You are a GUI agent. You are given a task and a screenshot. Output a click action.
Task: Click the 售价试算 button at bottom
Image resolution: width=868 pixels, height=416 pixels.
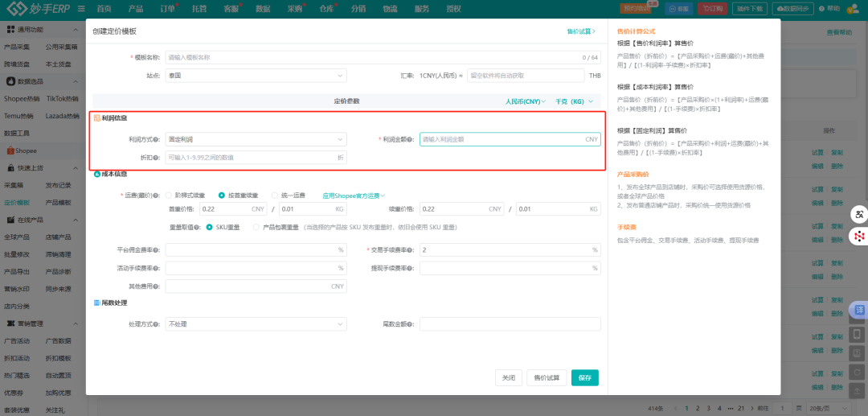pos(547,377)
